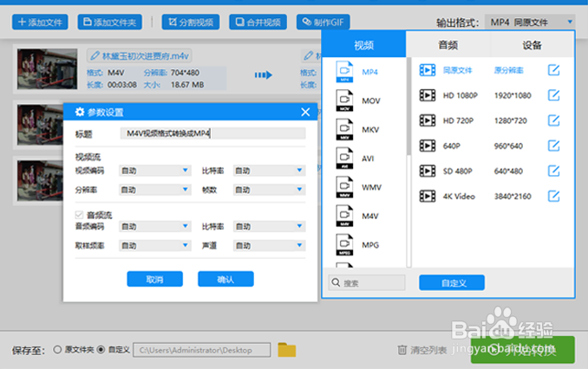Image resolution: width=588 pixels, height=369 pixels.
Task: Edit the 4K Video preset settings
Action: (553, 196)
